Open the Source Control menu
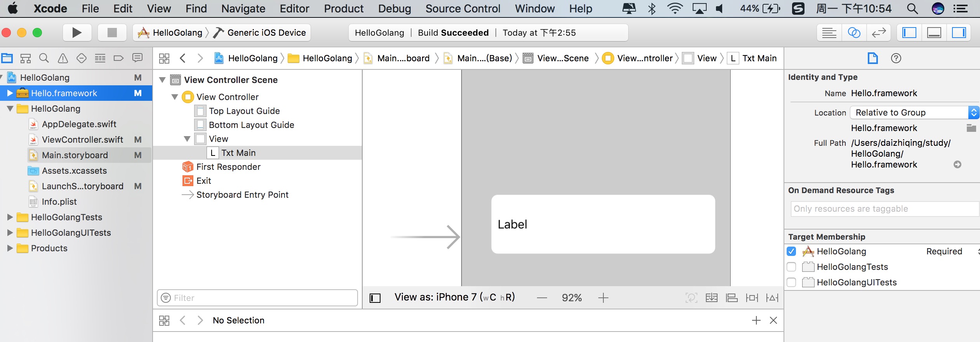 (463, 9)
